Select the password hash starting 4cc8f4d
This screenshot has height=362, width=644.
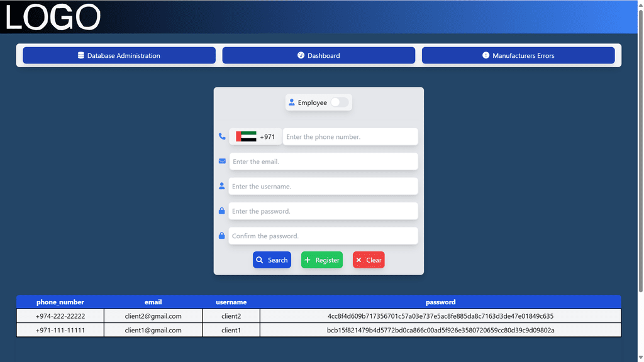[x=440, y=316]
